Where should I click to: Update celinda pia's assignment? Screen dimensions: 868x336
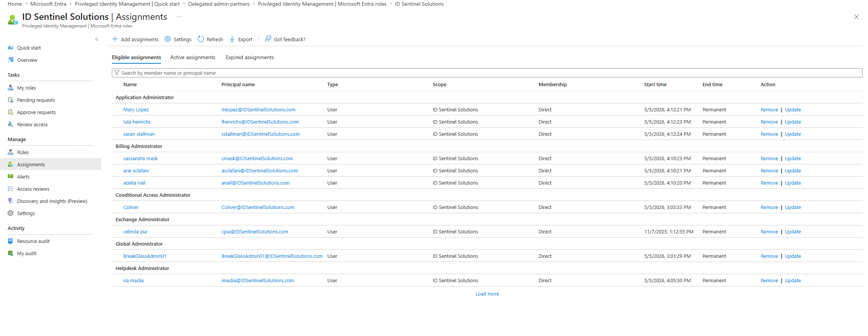pyautogui.click(x=793, y=232)
